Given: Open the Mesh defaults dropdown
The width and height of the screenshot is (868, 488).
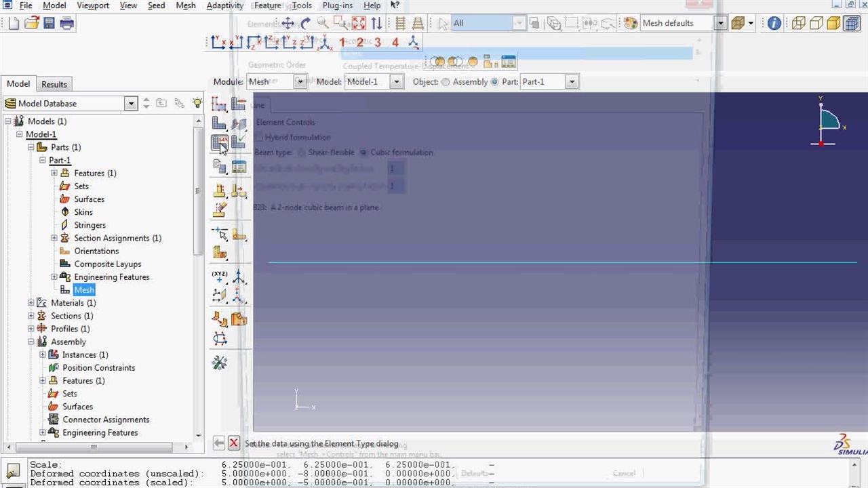Looking at the screenshot, I should (720, 23).
